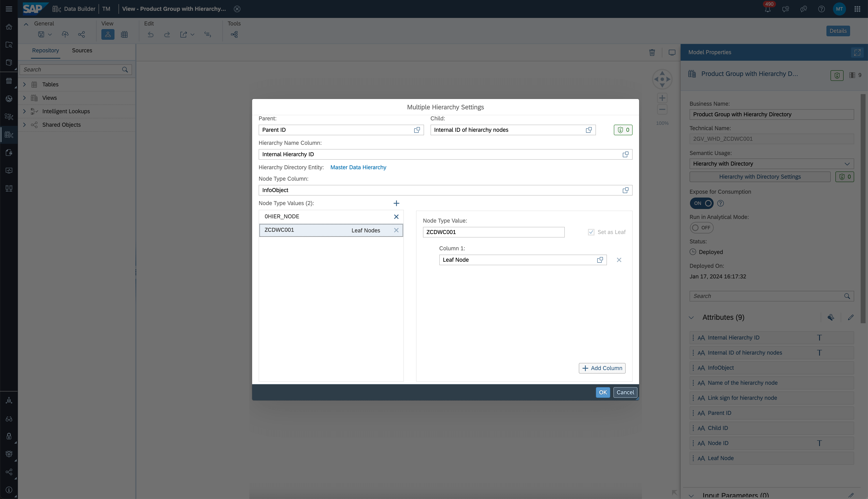The image size is (868, 499).
Task: Click the Undo icon in Edit group
Action: [x=150, y=34]
